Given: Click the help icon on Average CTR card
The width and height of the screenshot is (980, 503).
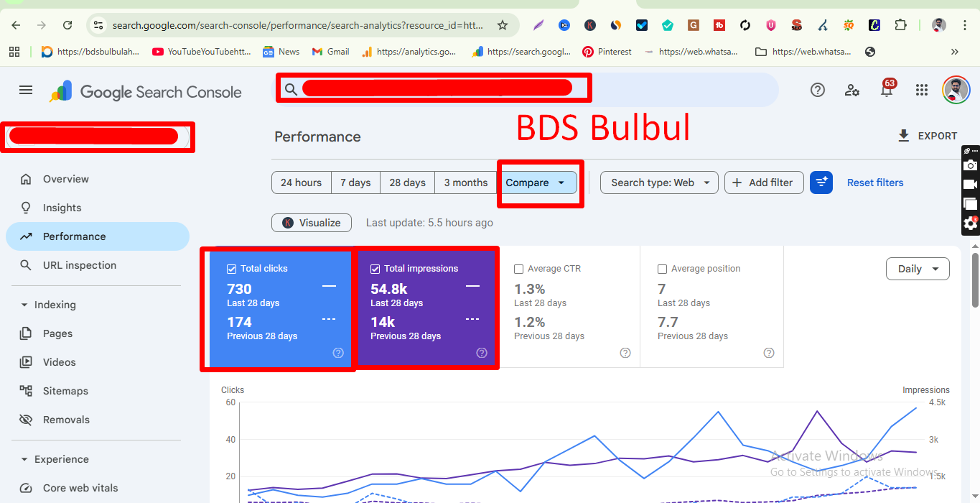Looking at the screenshot, I should pos(625,353).
